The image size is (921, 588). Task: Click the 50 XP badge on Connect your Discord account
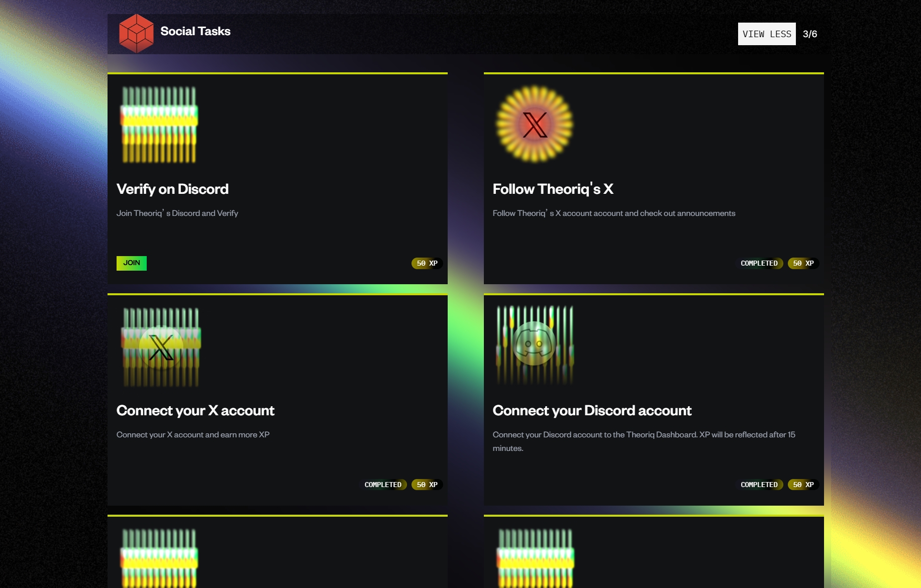click(x=803, y=485)
